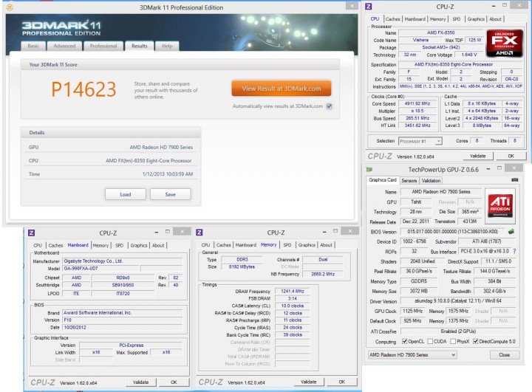Open About tab in top-right CPU-Z window

(x=495, y=19)
